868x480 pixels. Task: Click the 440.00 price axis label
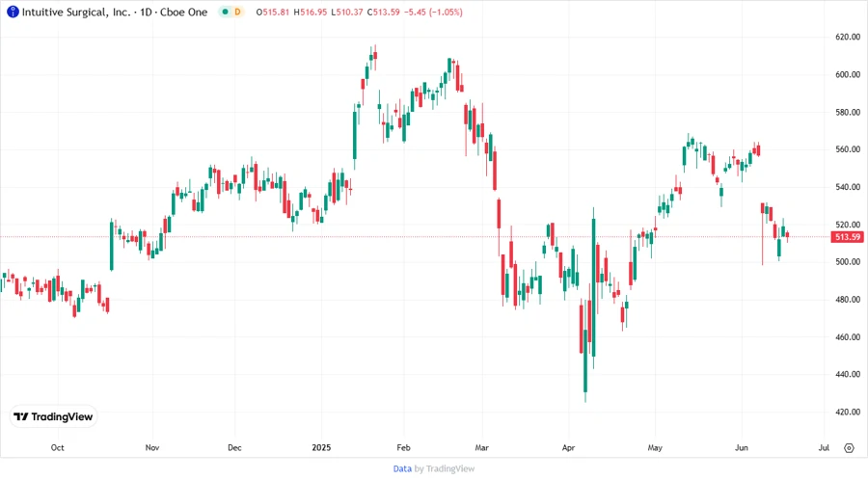848,374
